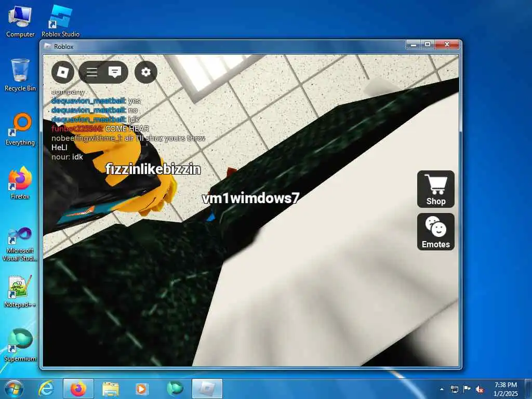
Task: Click the Show desktop strip on the taskbar
Action: (x=528, y=389)
